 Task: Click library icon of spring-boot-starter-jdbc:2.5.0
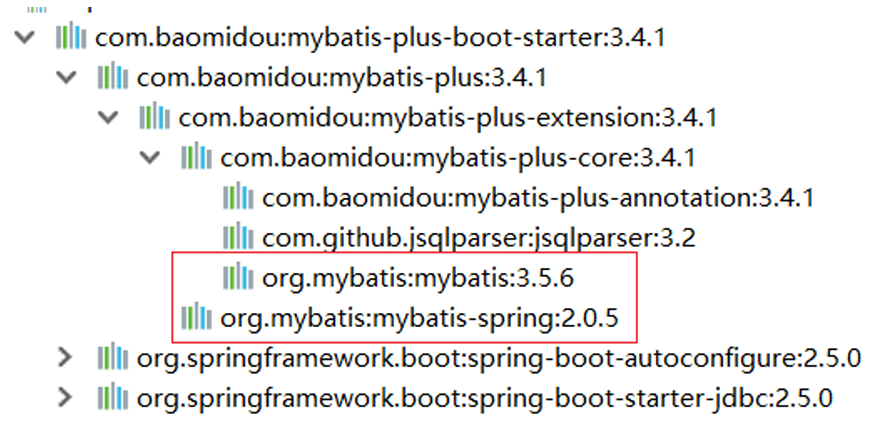click(x=113, y=397)
